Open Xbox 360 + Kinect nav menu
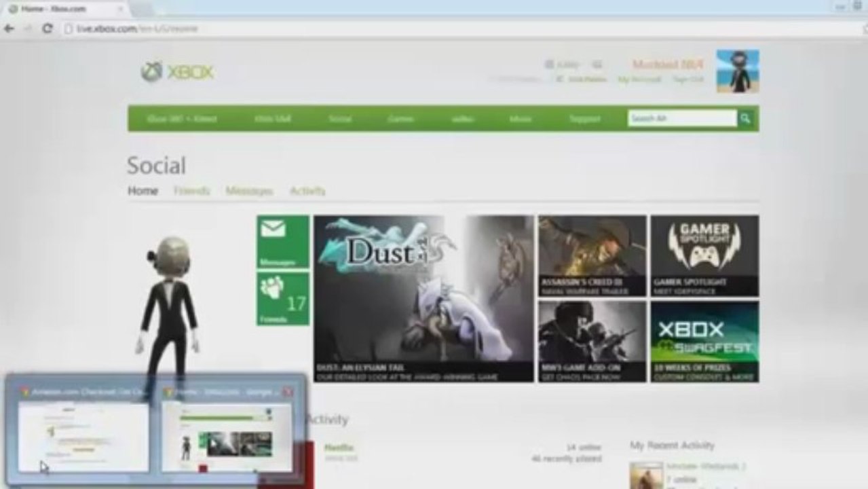The height and width of the screenshot is (489, 868). click(x=181, y=119)
